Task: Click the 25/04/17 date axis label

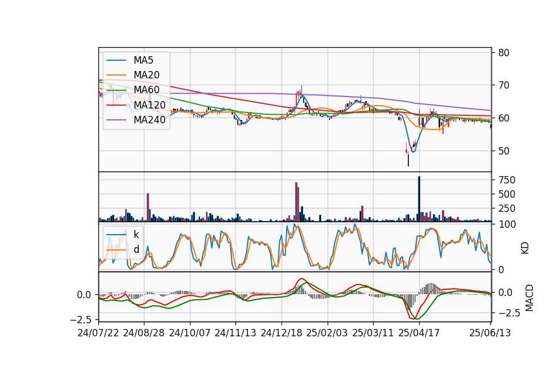Action: click(x=419, y=333)
